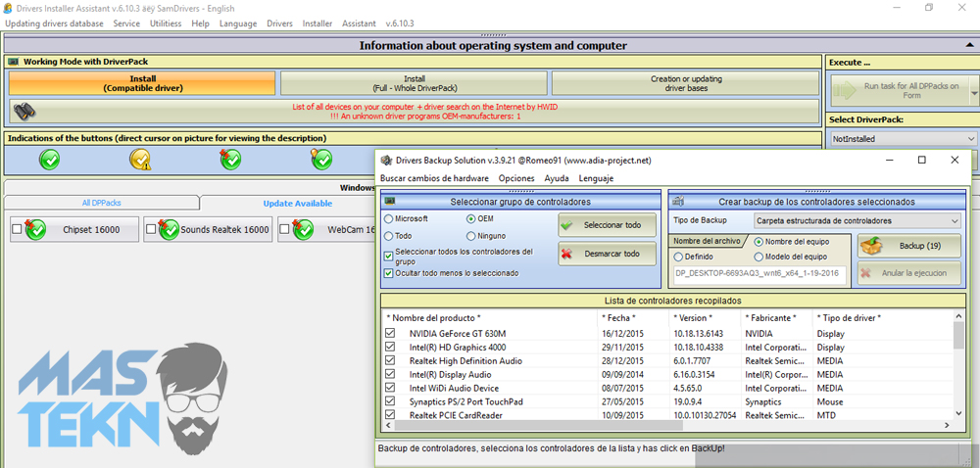
Task: Select the Todo radio button
Action: 389,236
